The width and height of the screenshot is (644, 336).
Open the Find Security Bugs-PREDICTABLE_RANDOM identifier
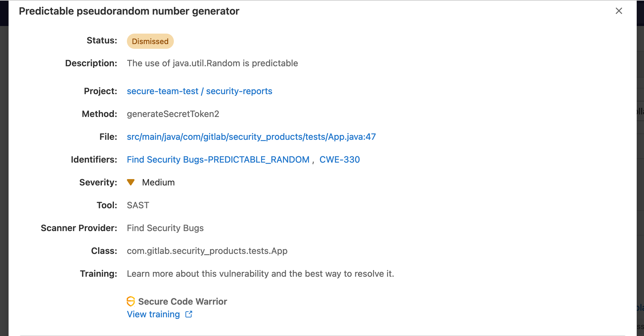click(218, 159)
